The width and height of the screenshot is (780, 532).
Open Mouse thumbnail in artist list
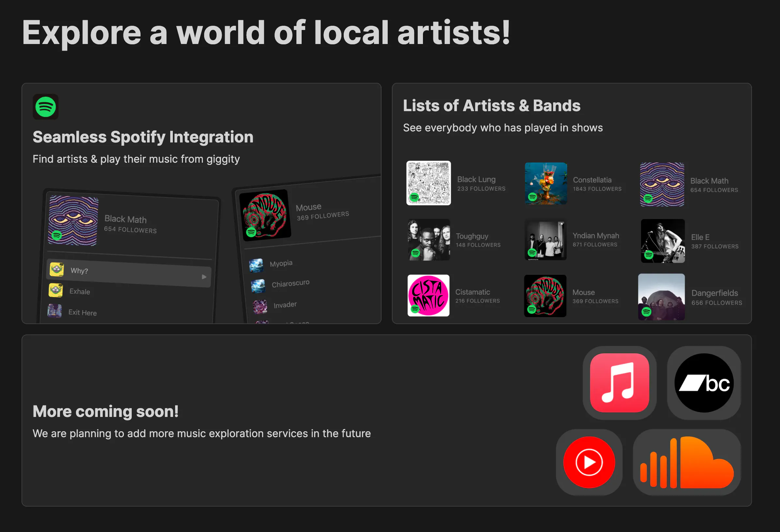click(545, 296)
